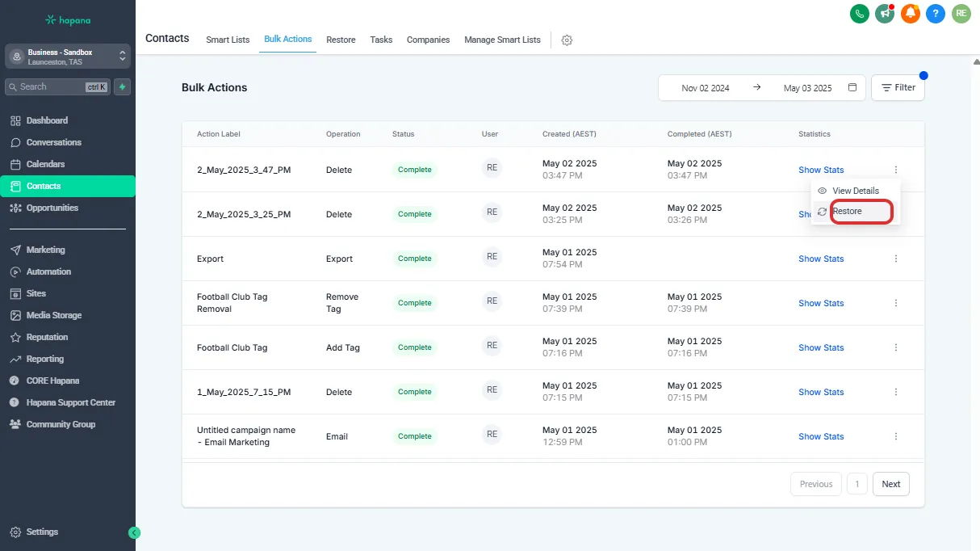Screen dimensions: 980x551
Task: Open Automation in the left sidebar
Action: (48, 271)
